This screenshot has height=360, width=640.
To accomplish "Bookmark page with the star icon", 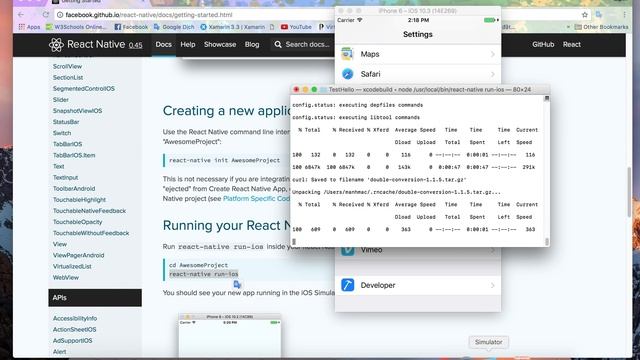I will 584,15.
